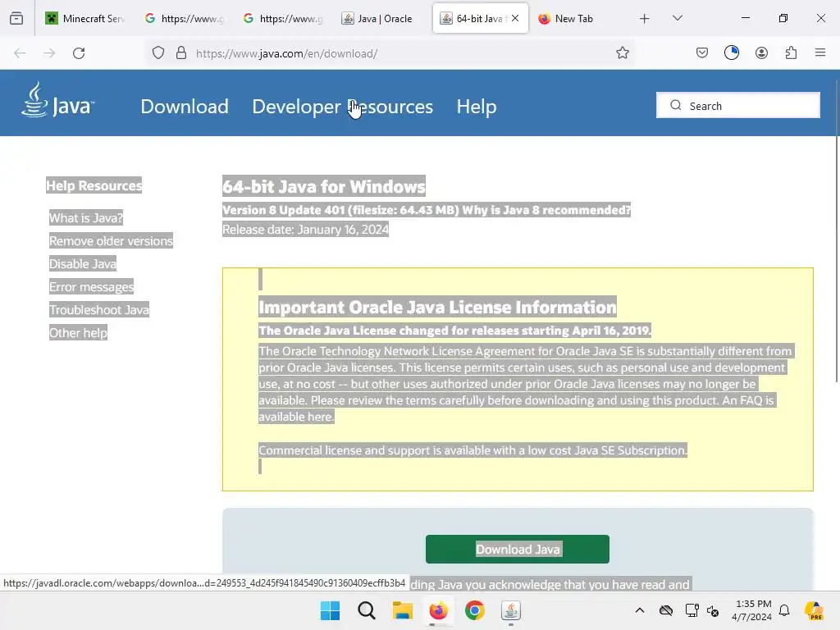
Task: Switch to Firefox in taskbar
Action: 438,610
